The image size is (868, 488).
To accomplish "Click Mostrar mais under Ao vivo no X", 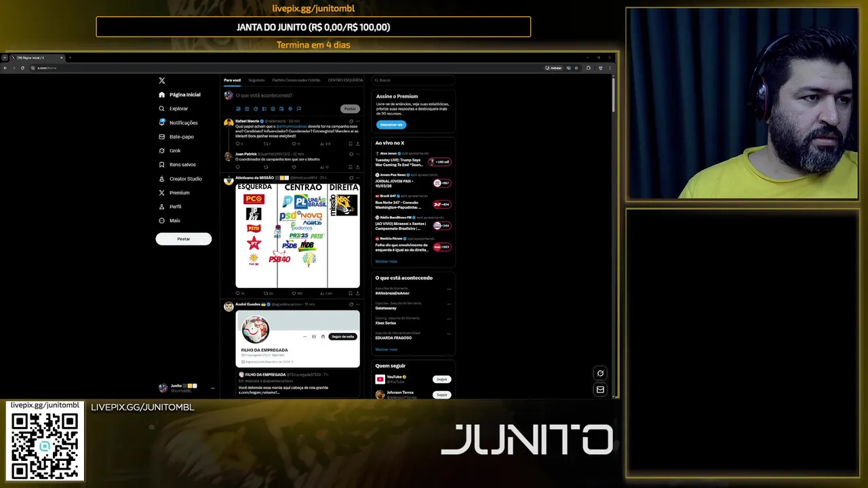I will point(387,261).
